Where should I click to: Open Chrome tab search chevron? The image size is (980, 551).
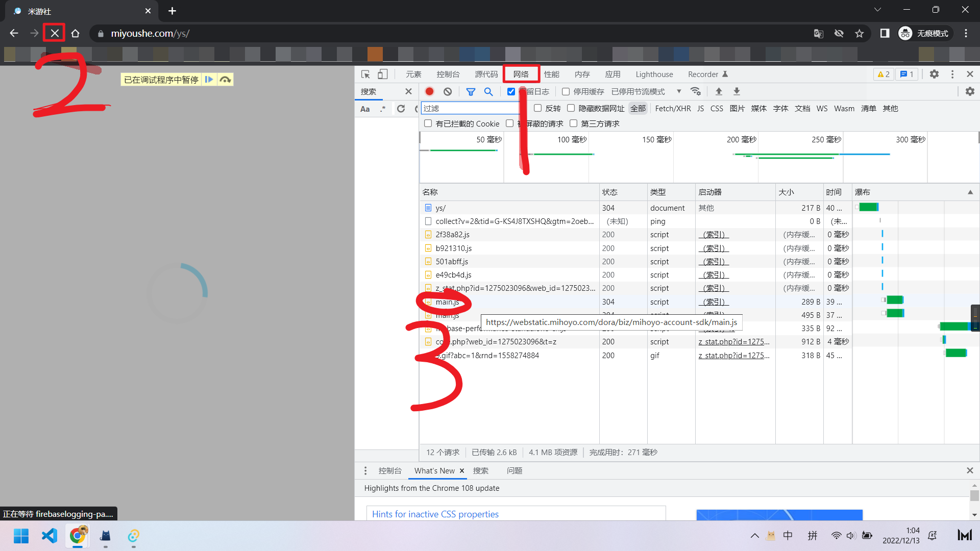(877, 10)
